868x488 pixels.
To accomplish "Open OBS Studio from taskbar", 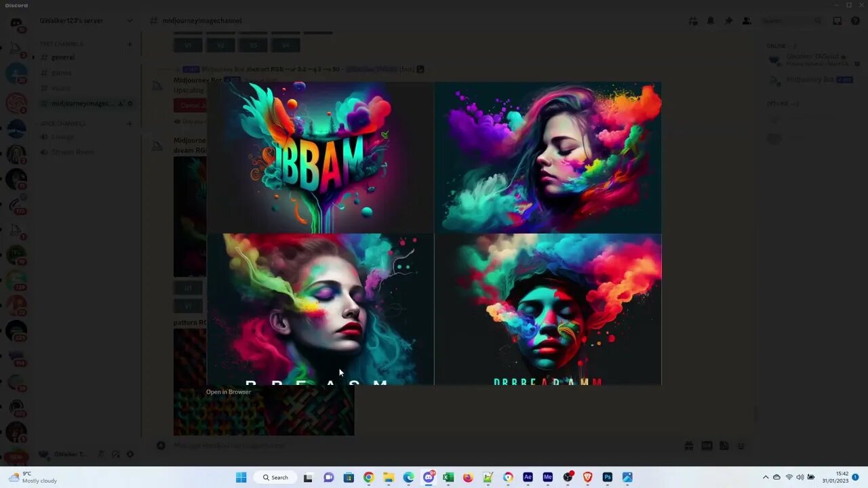I will tap(568, 477).
